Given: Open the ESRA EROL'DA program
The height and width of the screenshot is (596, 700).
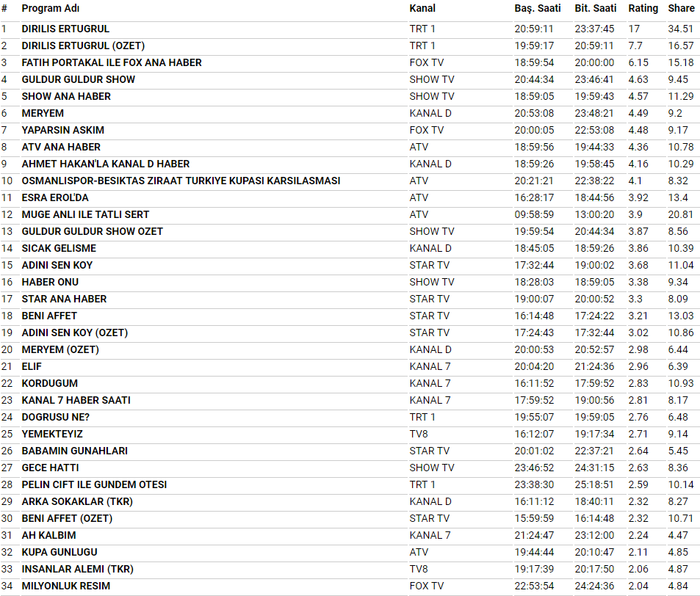Looking at the screenshot, I should click(x=55, y=197).
